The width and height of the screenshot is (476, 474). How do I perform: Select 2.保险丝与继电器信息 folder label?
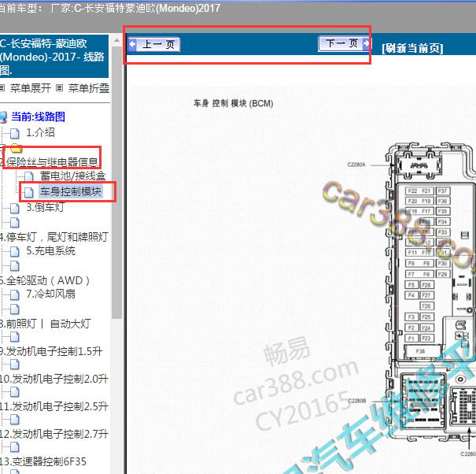click(50, 162)
